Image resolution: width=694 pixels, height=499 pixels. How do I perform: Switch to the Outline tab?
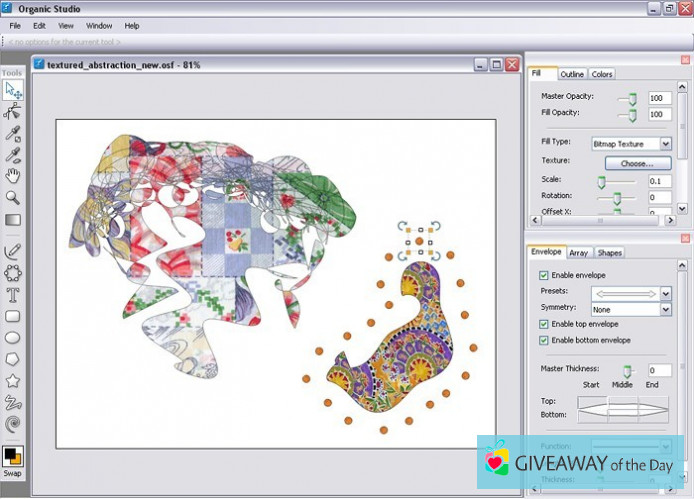[572, 74]
